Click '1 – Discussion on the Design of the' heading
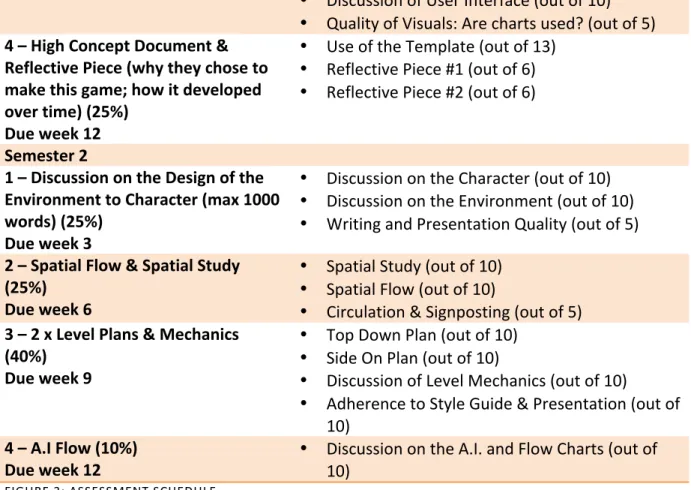 134,178
